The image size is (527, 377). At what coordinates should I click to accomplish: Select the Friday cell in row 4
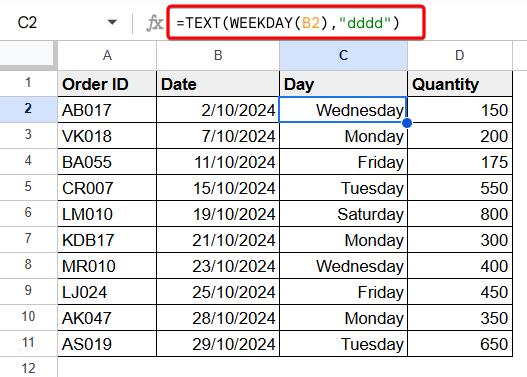pos(343,162)
